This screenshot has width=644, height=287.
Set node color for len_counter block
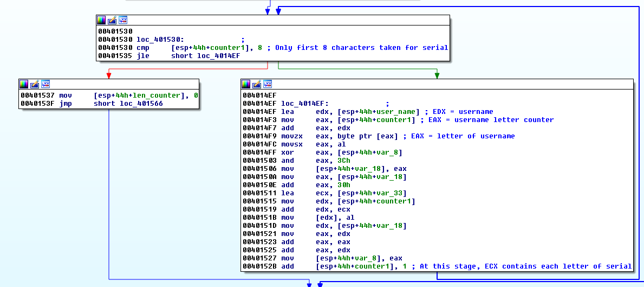point(24,84)
